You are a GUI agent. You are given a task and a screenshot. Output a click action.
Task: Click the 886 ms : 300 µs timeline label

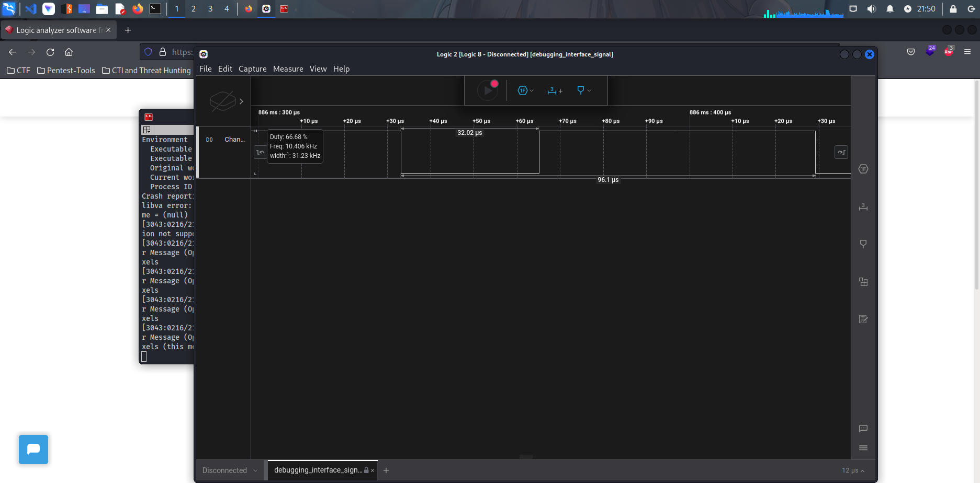[279, 112]
